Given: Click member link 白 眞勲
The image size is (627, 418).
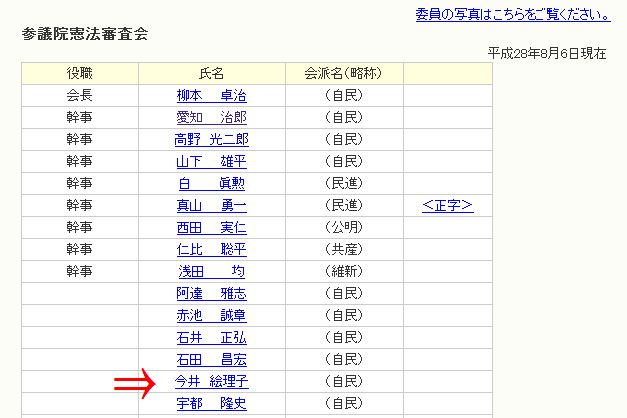Looking at the screenshot, I should pos(211,184).
